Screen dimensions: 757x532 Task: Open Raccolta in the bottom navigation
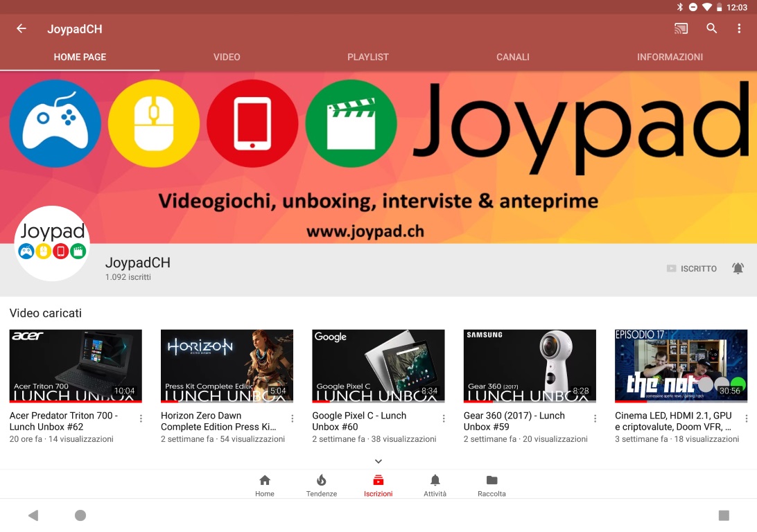pyautogui.click(x=491, y=485)
